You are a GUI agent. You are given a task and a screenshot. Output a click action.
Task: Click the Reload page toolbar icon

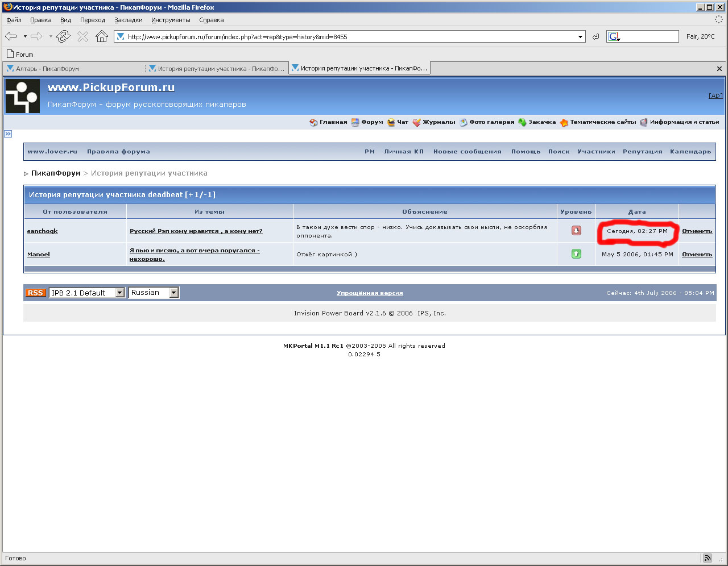(x=63, y=37)
